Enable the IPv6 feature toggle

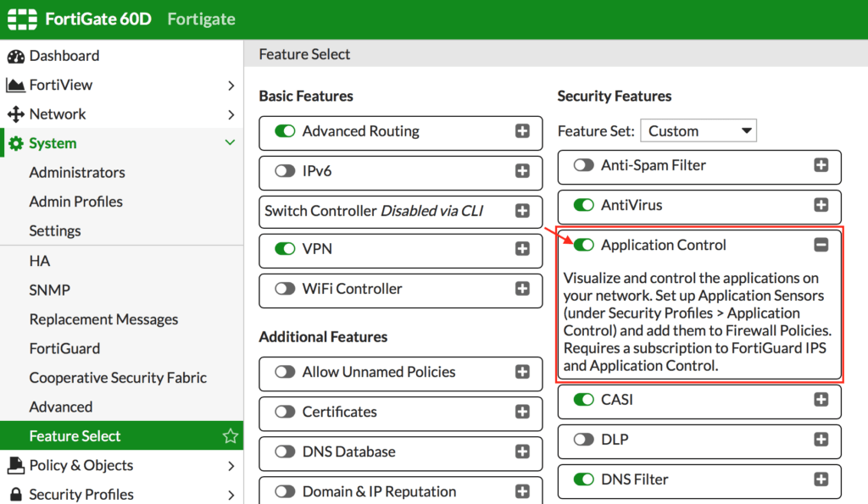[x=285, y=171]
